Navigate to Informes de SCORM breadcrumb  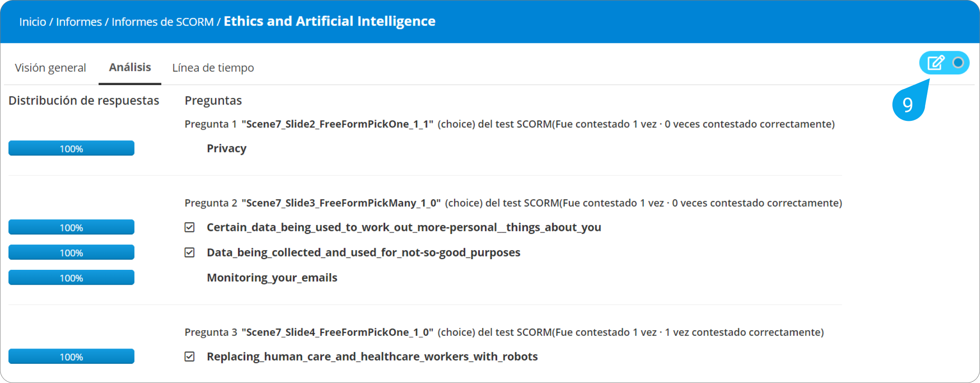click(x=162, y=22)
